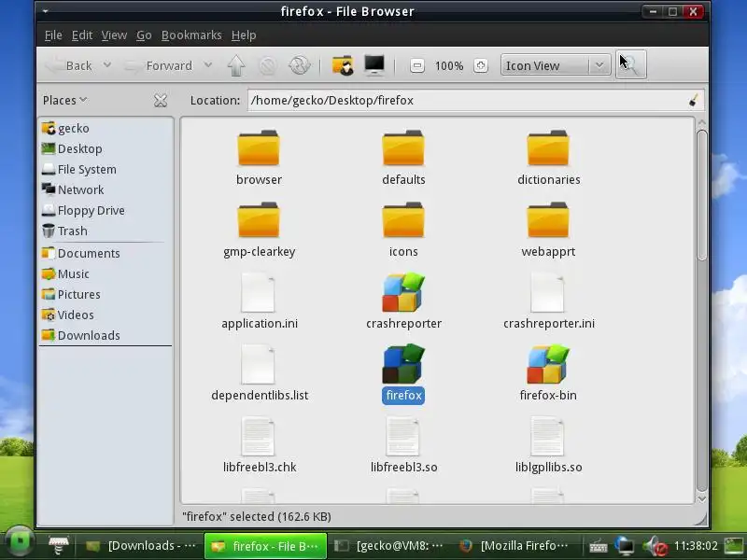This screenshot has width=747, height=560.
Task: Open the View menu
Action: click(x=114, y=35)
